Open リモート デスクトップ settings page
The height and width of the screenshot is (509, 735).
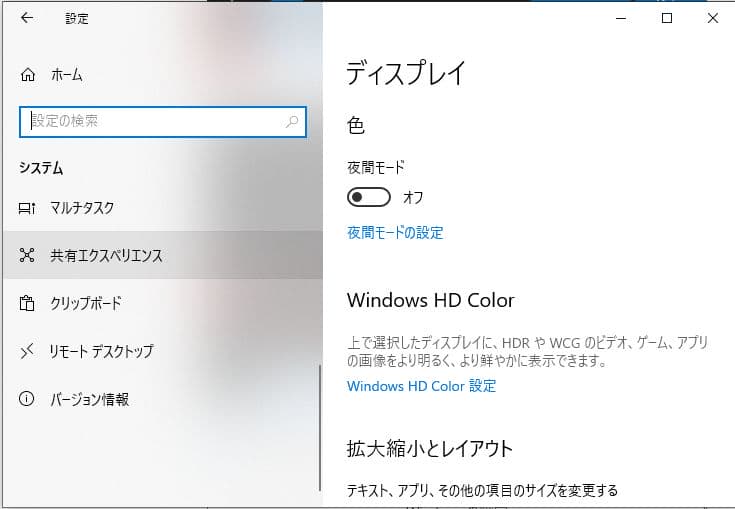tap(163, 351)
